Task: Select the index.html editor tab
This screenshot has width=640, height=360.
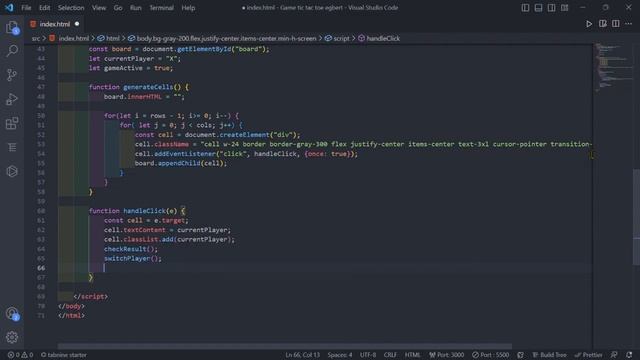Action: pyautogui.click(x=54, y=24)
